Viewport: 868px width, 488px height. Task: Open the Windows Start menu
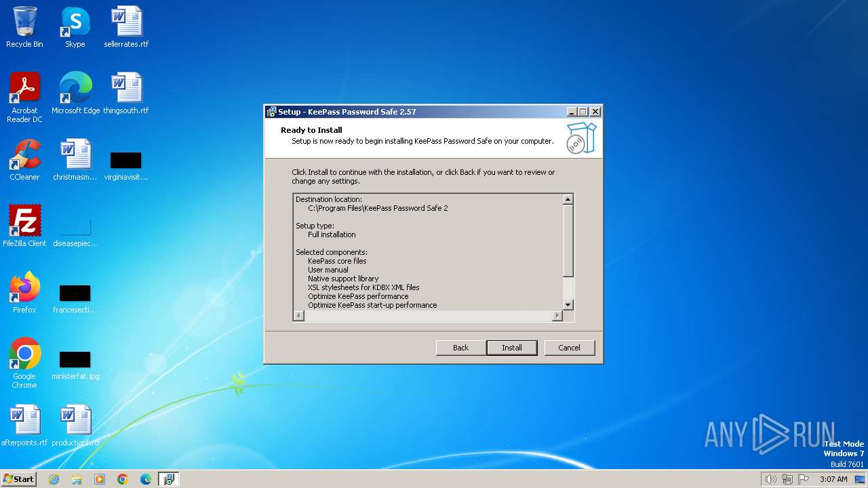pyautogui.click(x=19, y=479)
